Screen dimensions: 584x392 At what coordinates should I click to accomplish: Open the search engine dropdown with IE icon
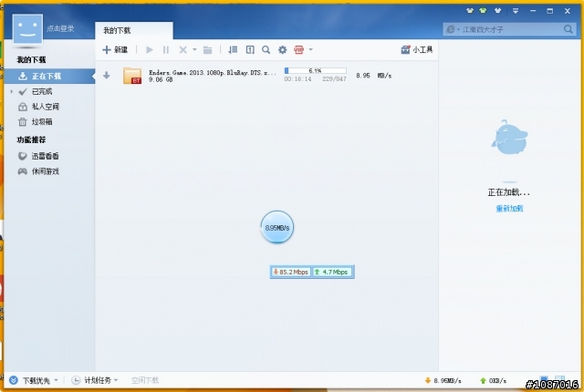(x=453, y=29)
